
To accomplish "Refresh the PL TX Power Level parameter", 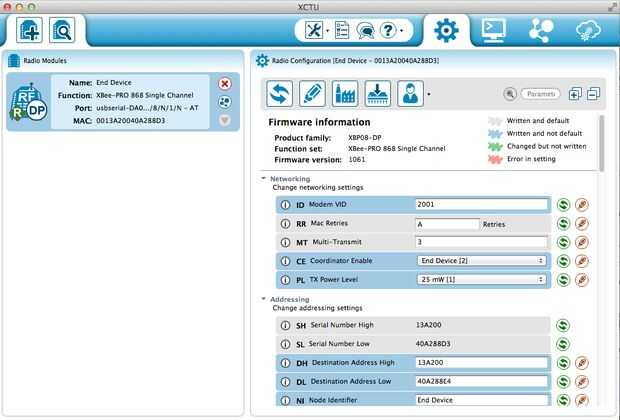I will click(x=563, y=280).
